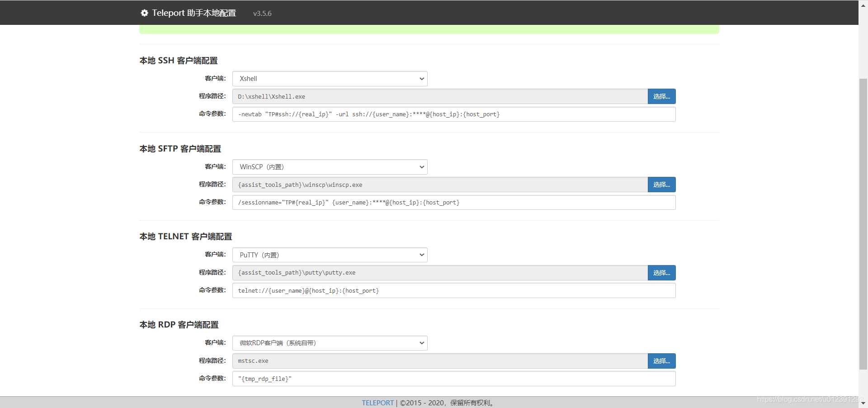Open the SFTP client dropdown showing WinSCP
This screenshot has width=868, height=408.
tap(330, 167)
